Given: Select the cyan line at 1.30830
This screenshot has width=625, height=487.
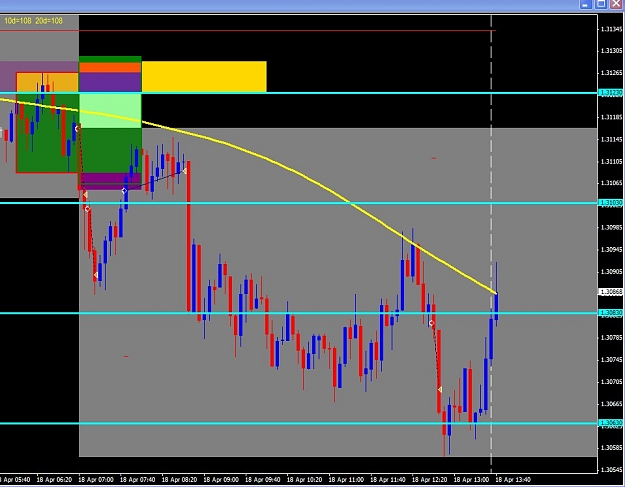Looking at the screenshot, I should tap(299, 313).
